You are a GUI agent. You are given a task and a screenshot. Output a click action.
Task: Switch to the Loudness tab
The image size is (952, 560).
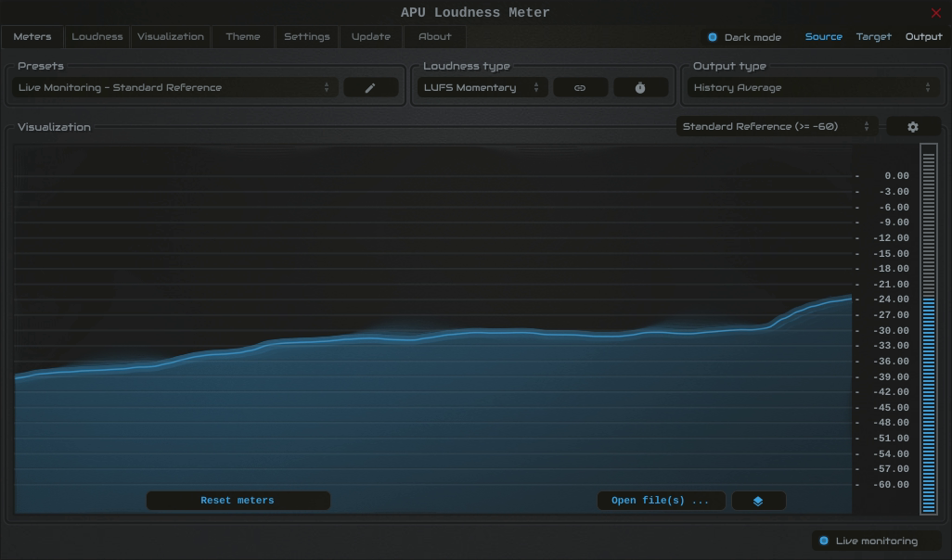[97, 36]
